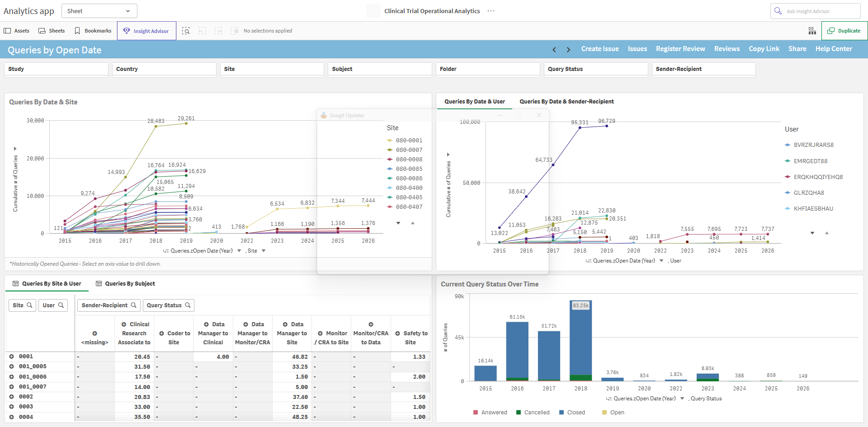Click Register Review link
Viewport: 868px width, 427px height.
coord(680,49)
